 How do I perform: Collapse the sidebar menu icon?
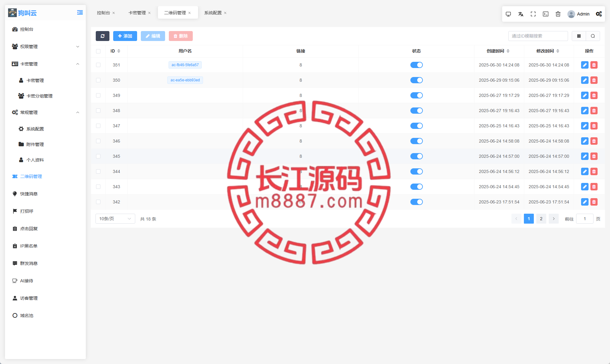(x=80, y=13)
